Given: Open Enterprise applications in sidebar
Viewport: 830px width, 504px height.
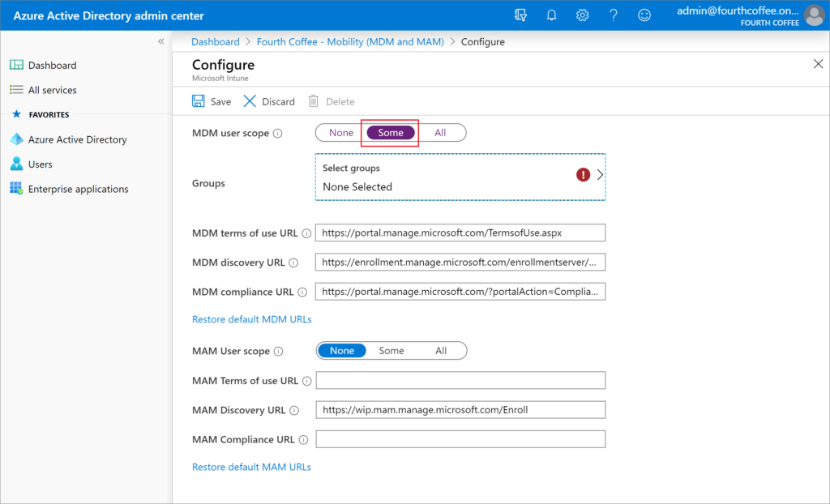Looking at the screenshot, I should point(79,189).
